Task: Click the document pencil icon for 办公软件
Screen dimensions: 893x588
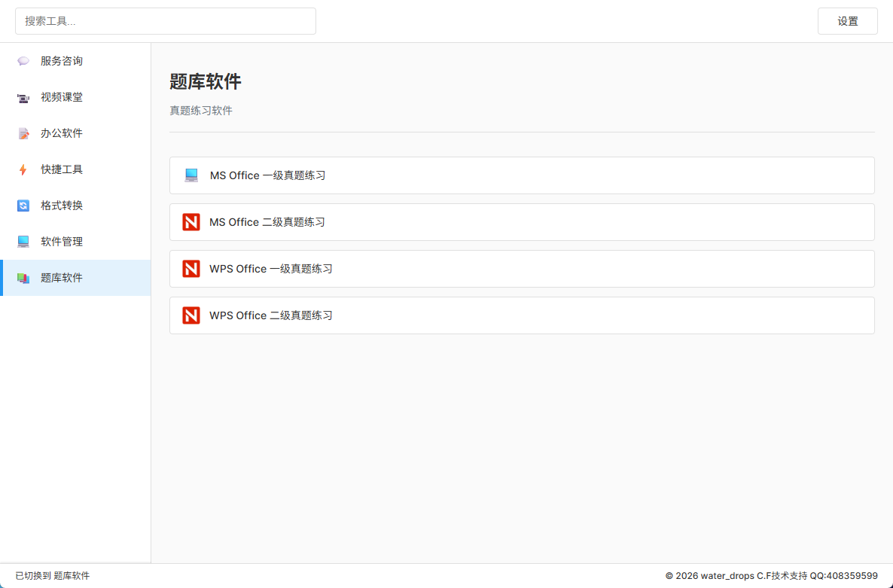Action: click(23, 133)
